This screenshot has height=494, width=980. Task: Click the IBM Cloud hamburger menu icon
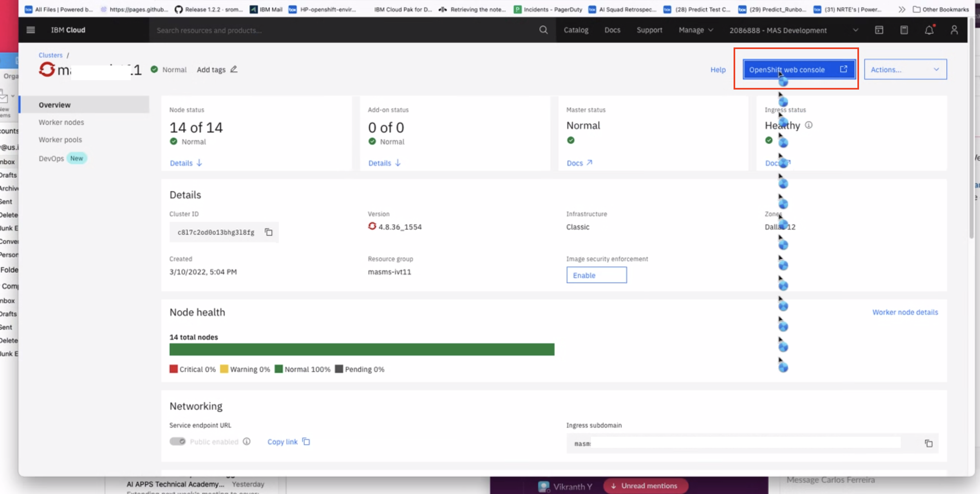pos(31,29)
